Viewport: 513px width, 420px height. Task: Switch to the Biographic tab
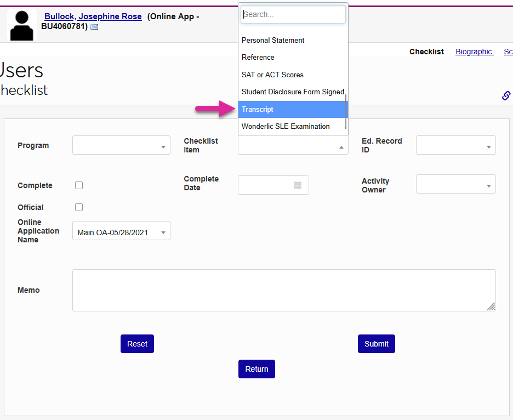point(474,52)
